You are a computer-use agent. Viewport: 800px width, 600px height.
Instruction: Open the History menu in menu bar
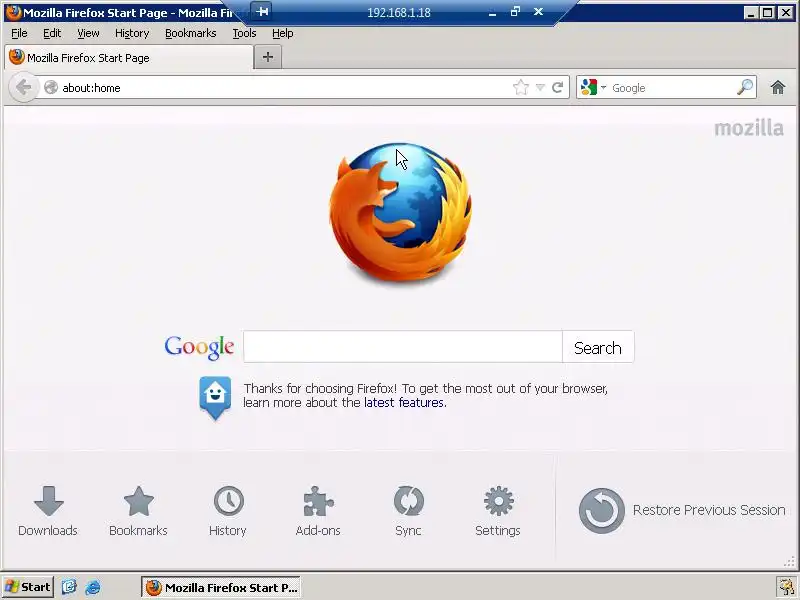(132, 33)
